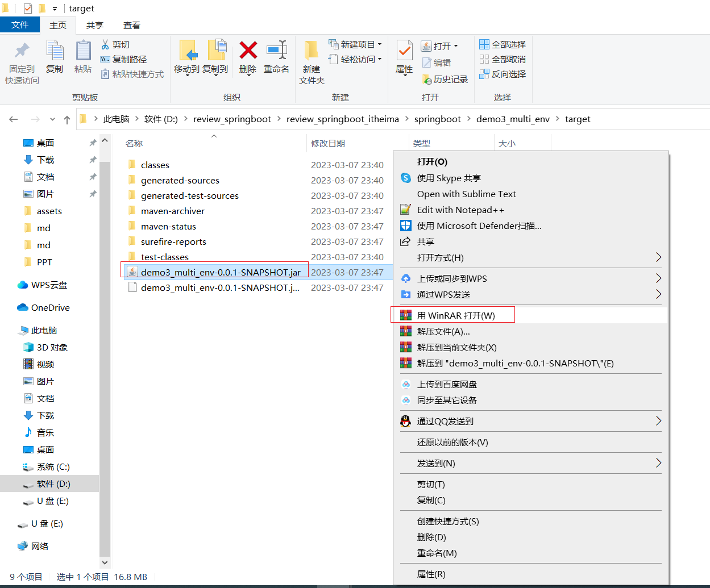The image size is (710, 588).
Task: Click the Properties checkmark icon in ribbon
Action: click(404, 51)
